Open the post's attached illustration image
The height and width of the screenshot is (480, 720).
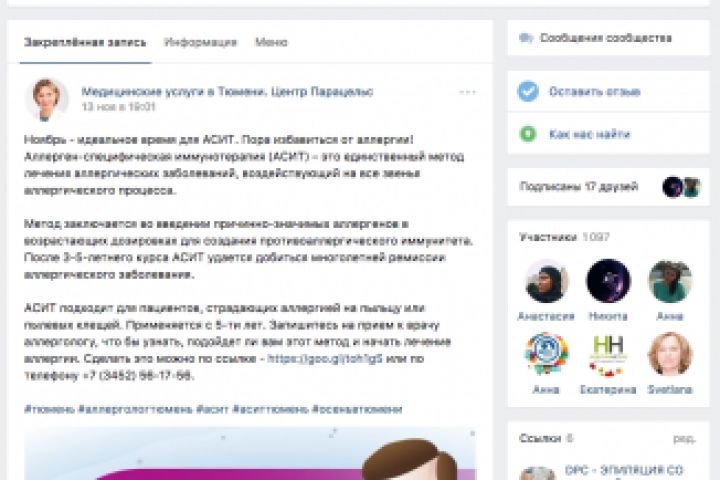250,454
